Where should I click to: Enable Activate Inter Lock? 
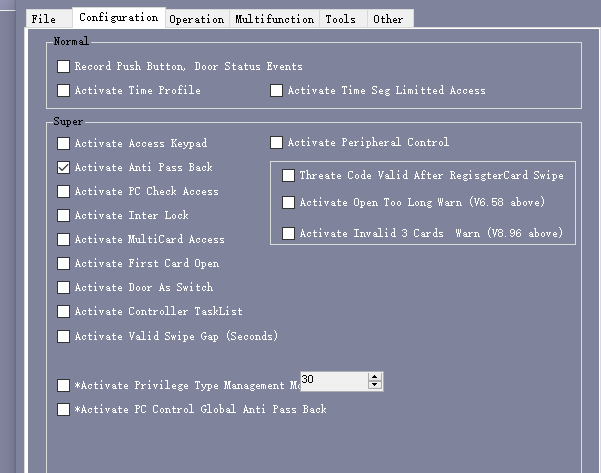[63, 215]
